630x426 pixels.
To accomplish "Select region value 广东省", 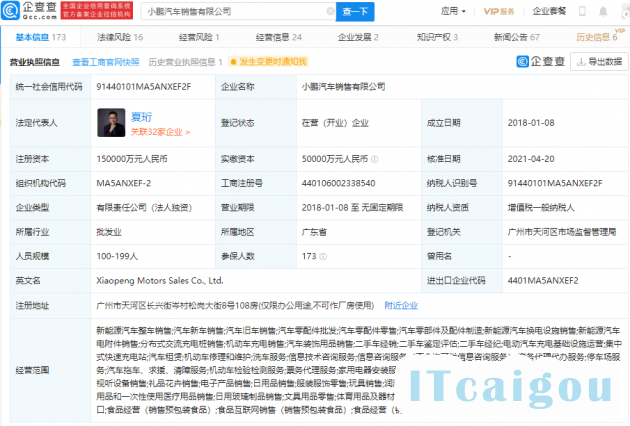I will (314, 232).
